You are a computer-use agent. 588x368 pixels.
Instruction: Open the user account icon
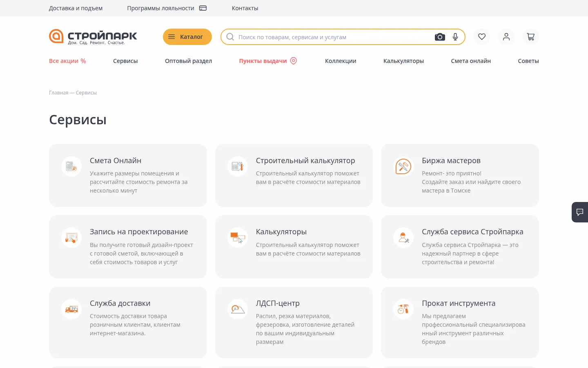(506, 37)
